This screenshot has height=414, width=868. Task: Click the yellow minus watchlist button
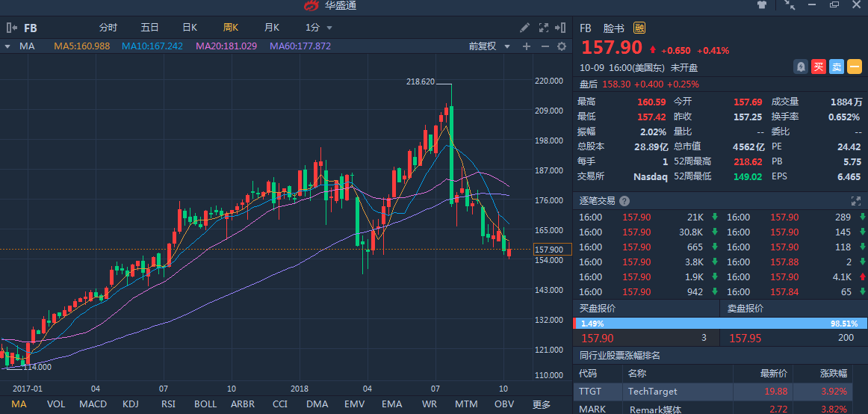[x=854, y=67]
